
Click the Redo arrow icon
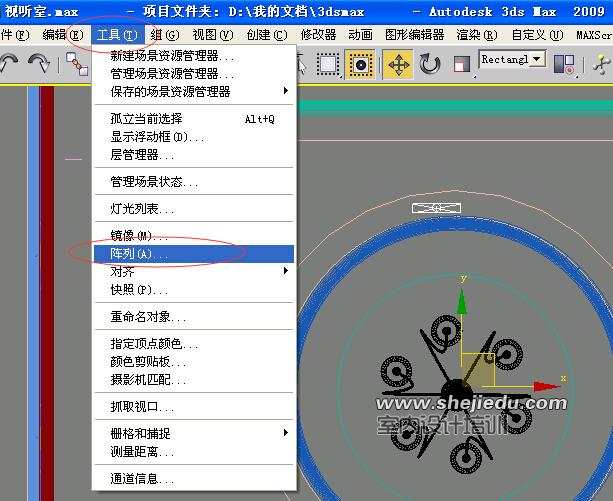tap(39, 63)
